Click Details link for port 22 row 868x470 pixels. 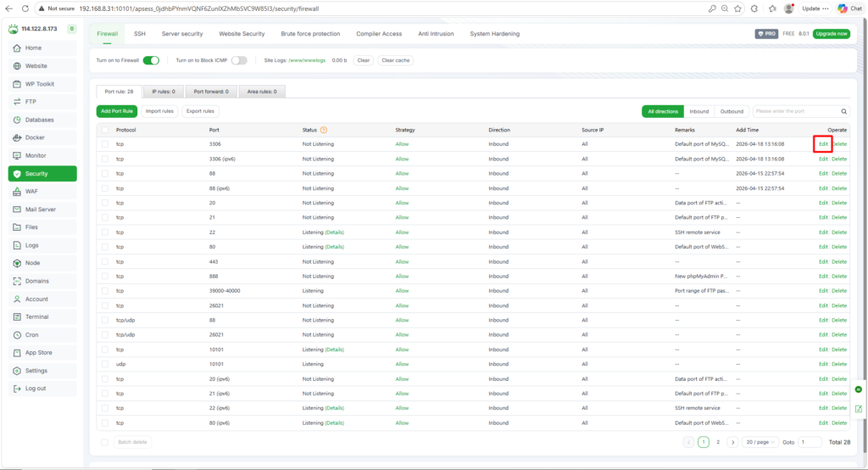click(x=335, y=232)
